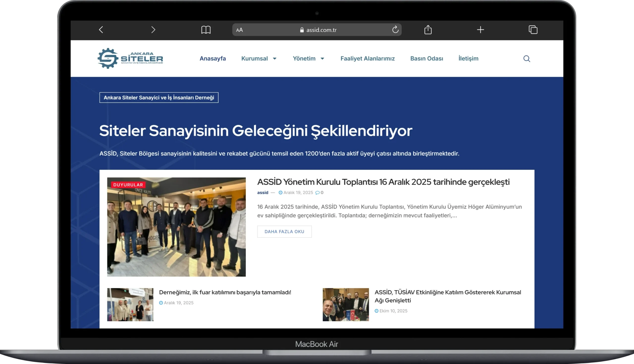Reload the page with refresh icon
Image resolution: width=634 pixels, height=364 pixels.
(395, 30)
